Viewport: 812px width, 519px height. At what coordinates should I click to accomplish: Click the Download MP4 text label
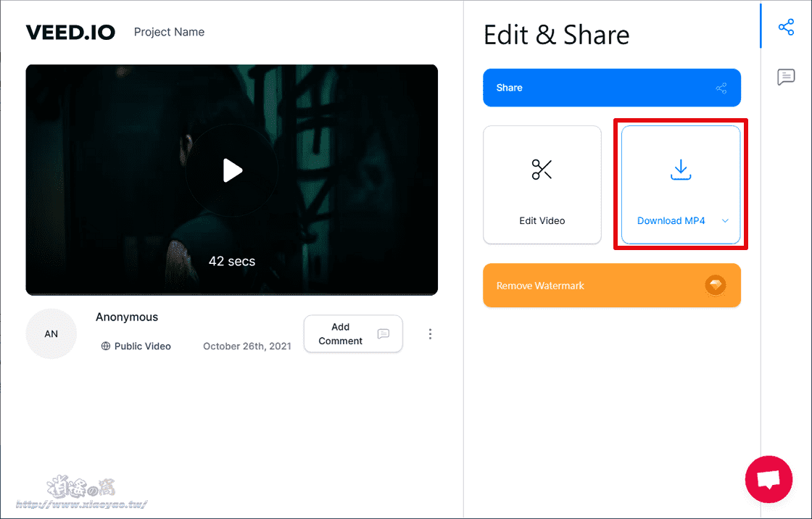click(x=671, y=221)
